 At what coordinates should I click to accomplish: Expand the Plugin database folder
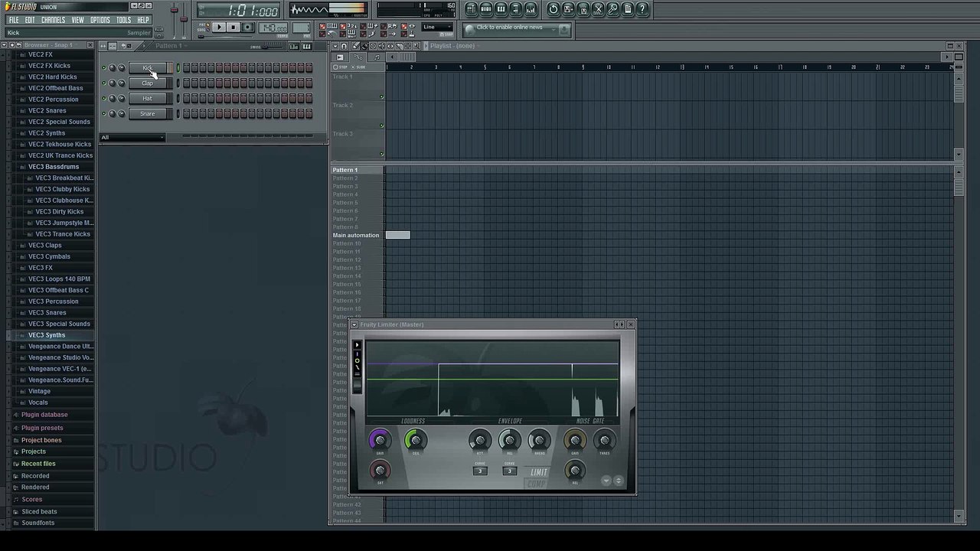[44, 415]
